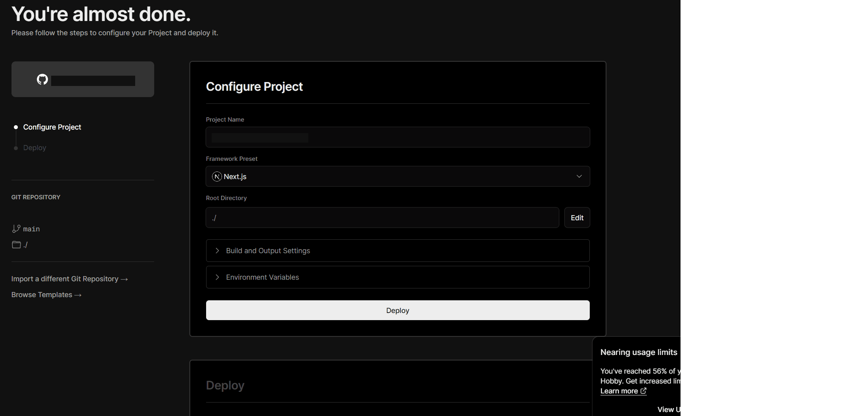This screenshot has width=868, height=416.
Task: Click the folder icon beside ./ path
Action: tap(16, 244)
